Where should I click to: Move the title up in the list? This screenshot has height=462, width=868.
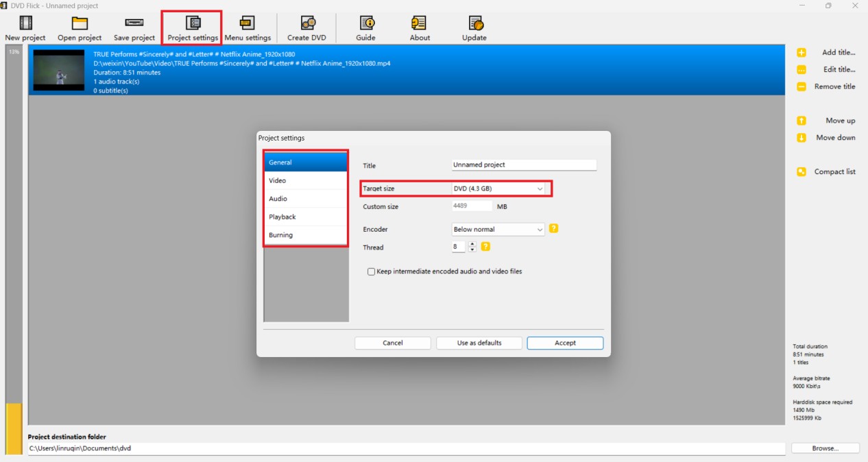840,121
